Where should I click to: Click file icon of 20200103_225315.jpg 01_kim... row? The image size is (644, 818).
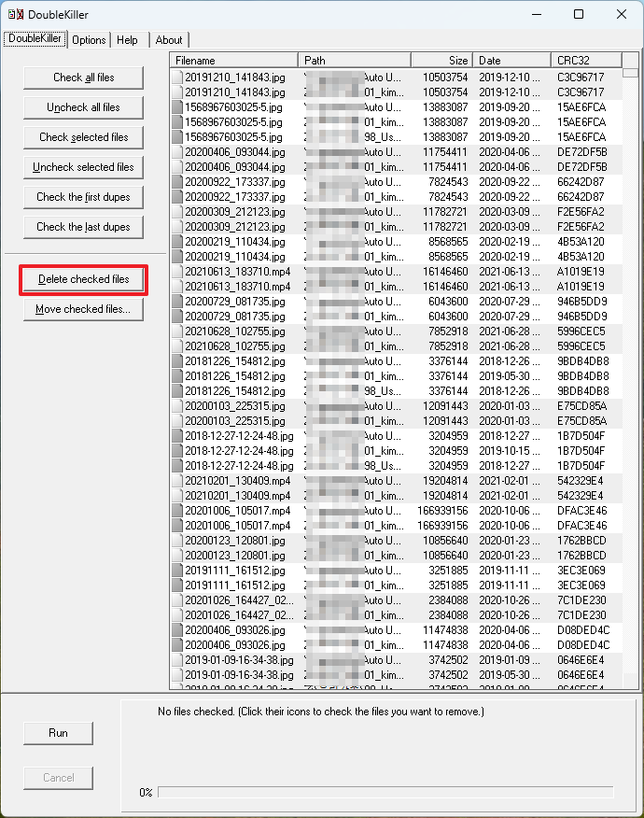tap(177, 421)
